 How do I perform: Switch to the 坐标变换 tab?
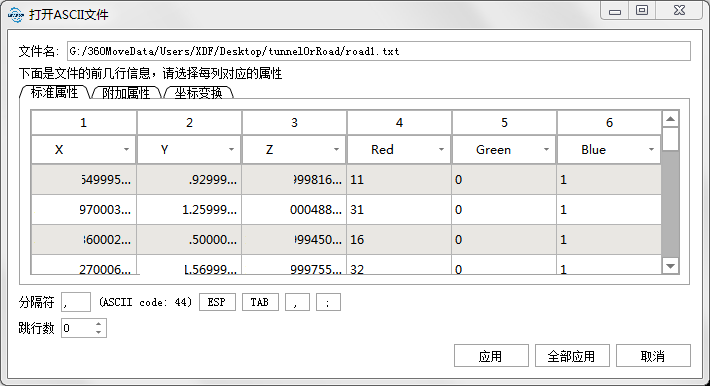[198, 93]
